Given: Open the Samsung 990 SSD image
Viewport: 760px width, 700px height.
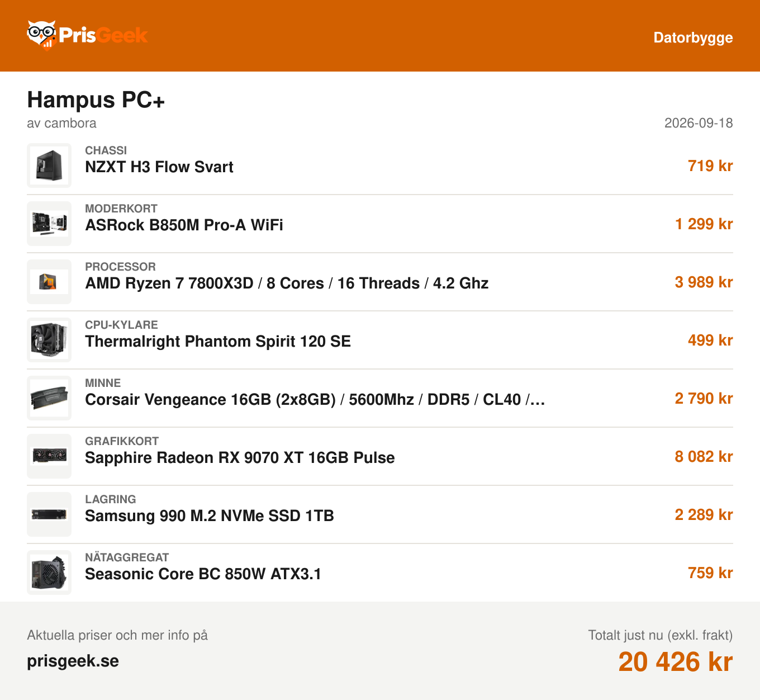Looking at the screenshot, I should pyautogui.click(x=49, y=514).
